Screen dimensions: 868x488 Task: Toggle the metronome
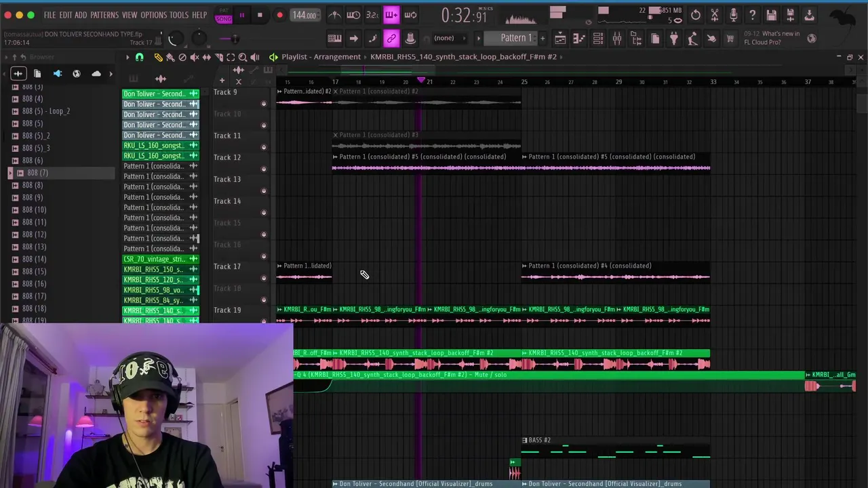pos(335,15)
